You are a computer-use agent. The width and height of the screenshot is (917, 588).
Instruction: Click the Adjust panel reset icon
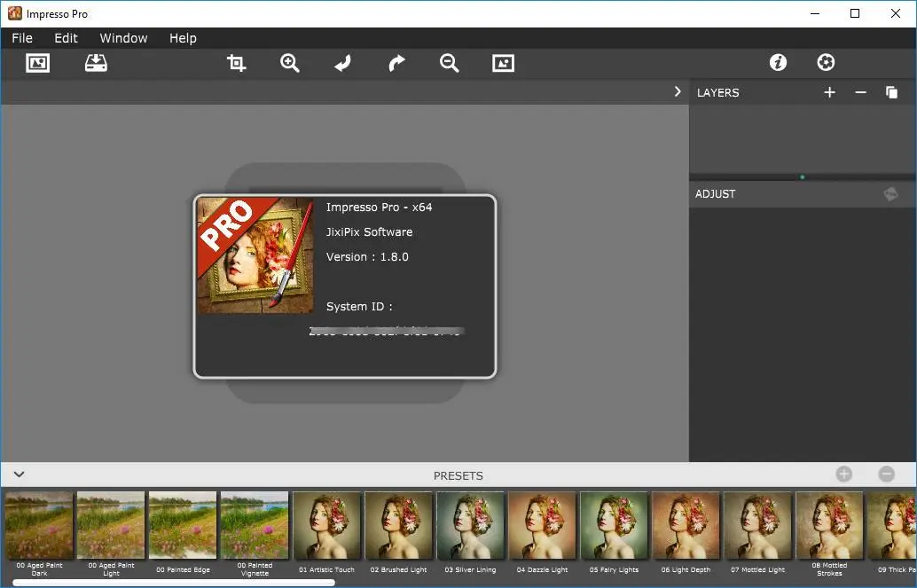pyautogui.click(x=890, y=193)
